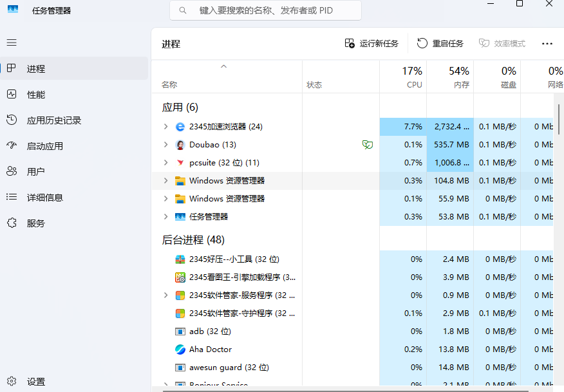This screenshot has width=564, height=392.
Task: Expand the Doubao process group
Action: tap(165, 145)
